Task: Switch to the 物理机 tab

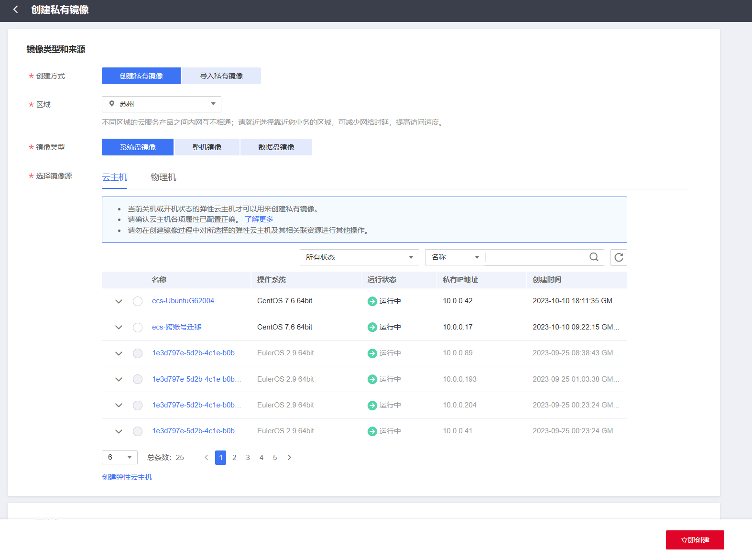Action: pos(163,177)
